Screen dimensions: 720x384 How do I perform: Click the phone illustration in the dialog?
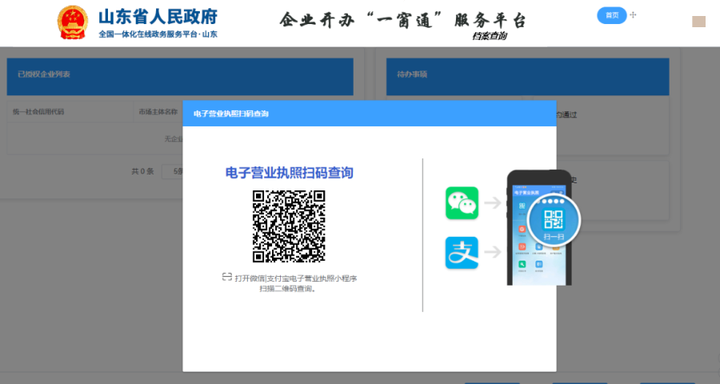click(x=539, y=228)
